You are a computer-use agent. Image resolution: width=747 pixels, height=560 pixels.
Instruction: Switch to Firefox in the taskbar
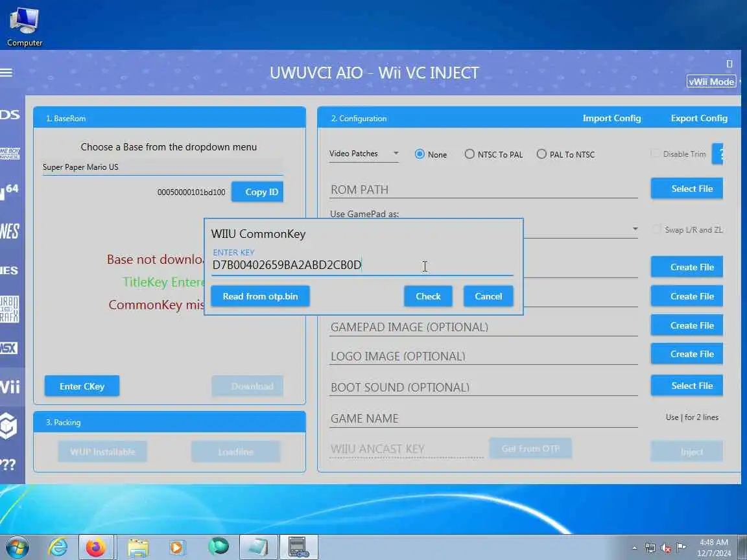coord(96,548)
